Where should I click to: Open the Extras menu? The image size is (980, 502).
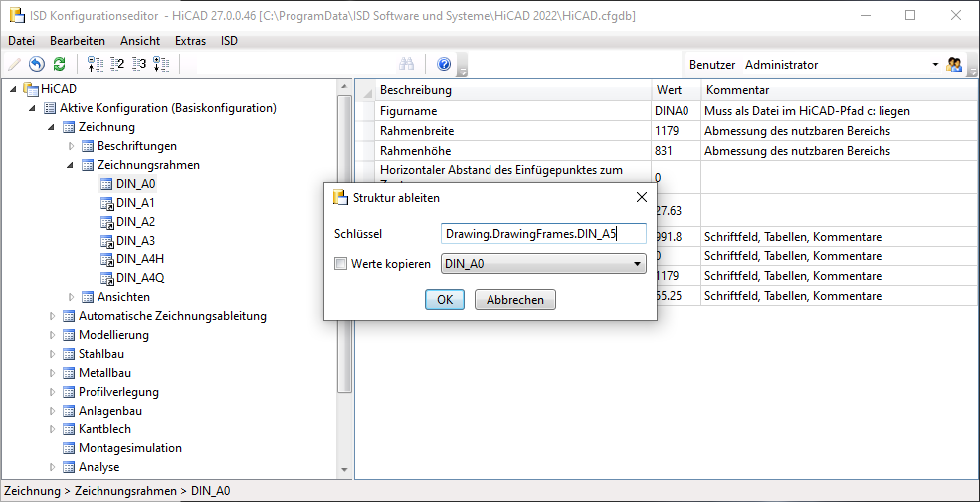191,41
